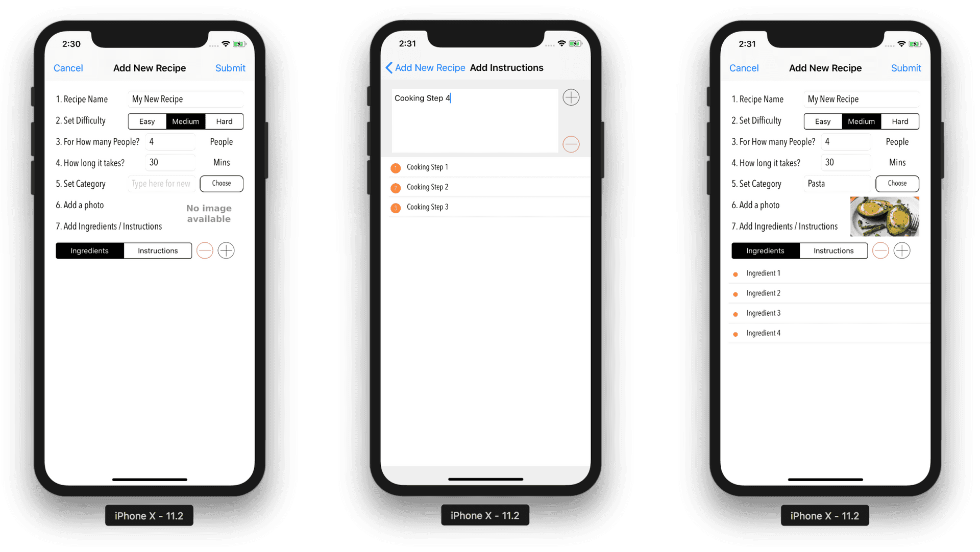Tap the add ingredient plus icon
The height and width of the screenshot is (552, 980).
[x=902, y=250]
